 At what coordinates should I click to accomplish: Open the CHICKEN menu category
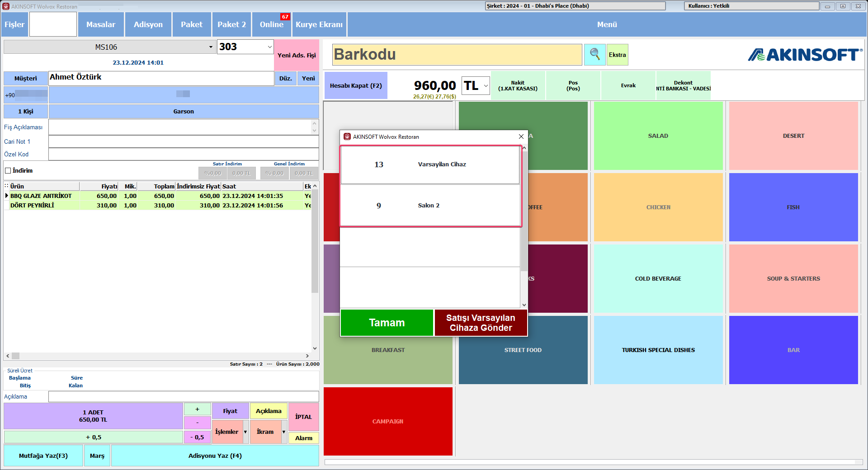pos(658,207)
